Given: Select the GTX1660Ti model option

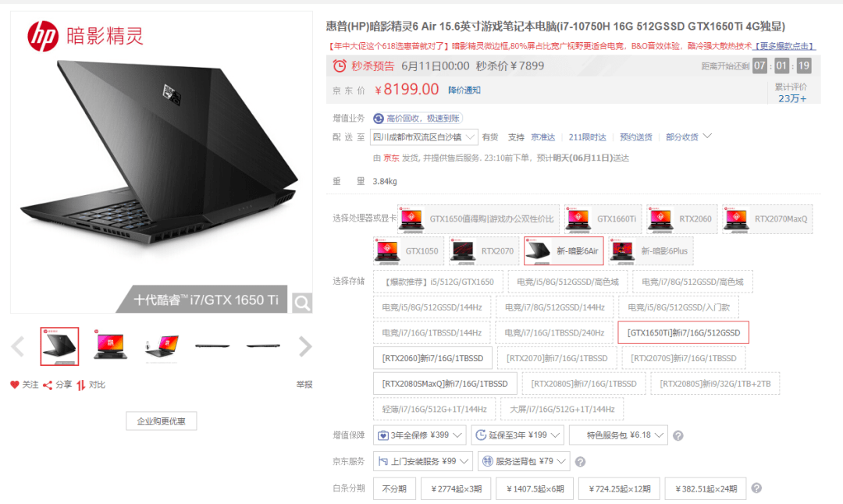Looking at the screenshot, I should coord(603,218).
